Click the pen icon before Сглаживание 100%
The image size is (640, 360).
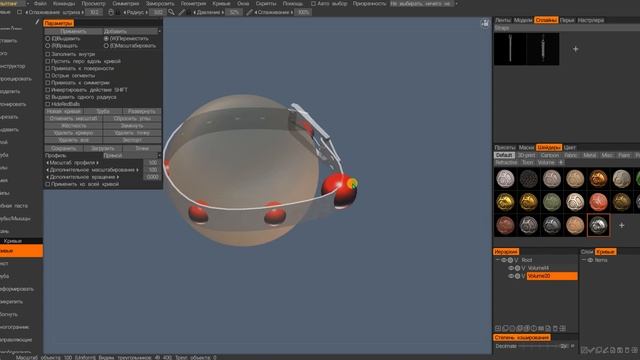coord(249,12)
